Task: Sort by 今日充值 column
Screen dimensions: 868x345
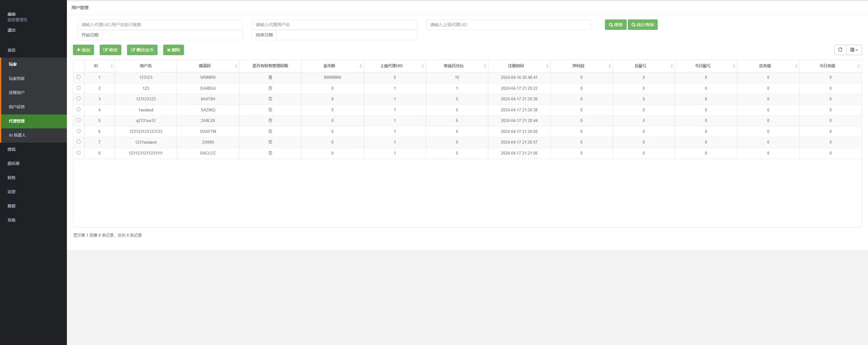Action: tap(830, 66)
